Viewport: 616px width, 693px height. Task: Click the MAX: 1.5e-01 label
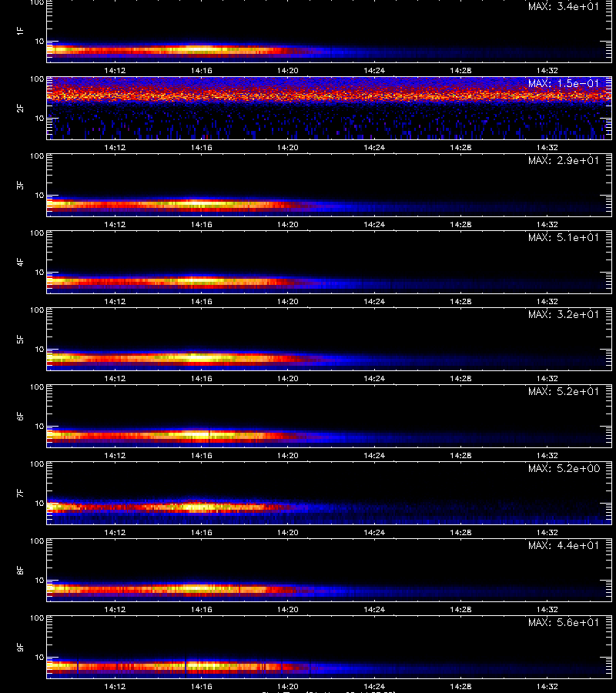(564, 83)
